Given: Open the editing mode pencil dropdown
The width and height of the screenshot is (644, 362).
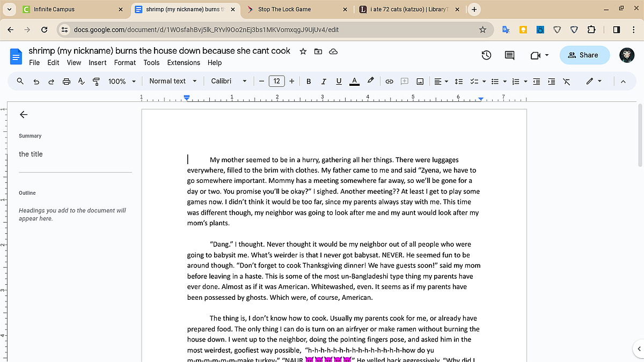Looking at the screenshot, I should [594, 81].
